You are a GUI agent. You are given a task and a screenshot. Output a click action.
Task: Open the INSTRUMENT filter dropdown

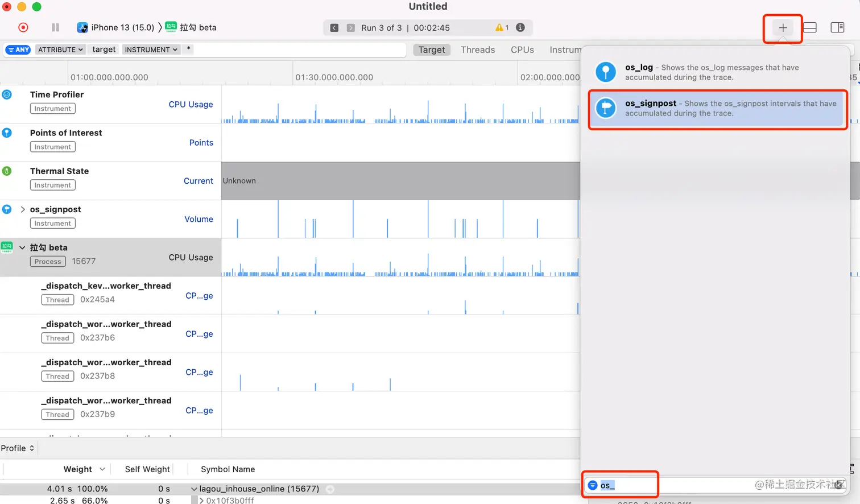click(151, 49)
